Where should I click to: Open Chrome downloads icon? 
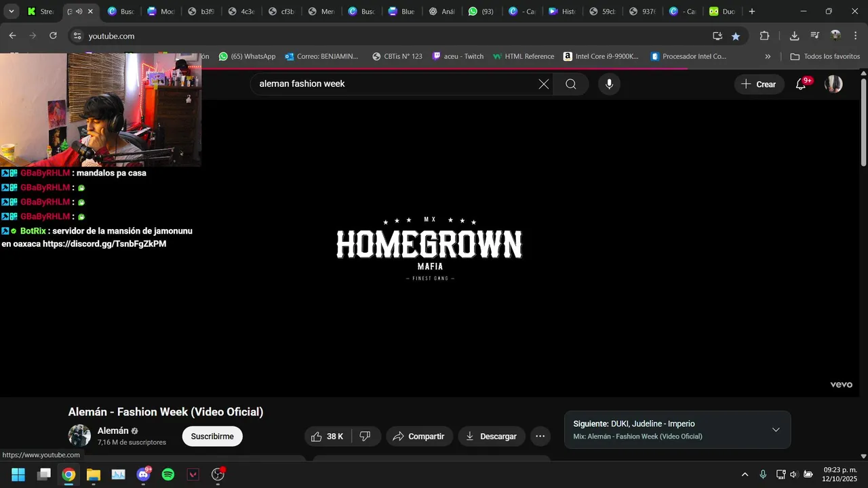794,36
